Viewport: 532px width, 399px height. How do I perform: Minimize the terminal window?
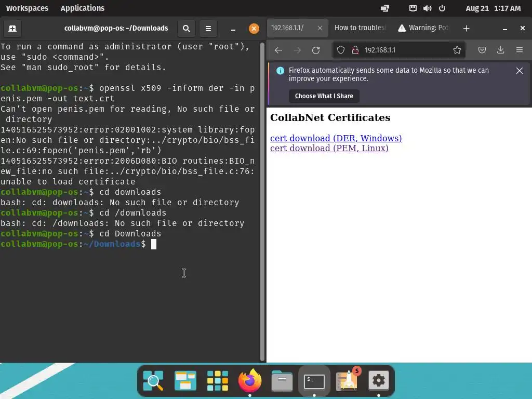(x=233, y=29)
